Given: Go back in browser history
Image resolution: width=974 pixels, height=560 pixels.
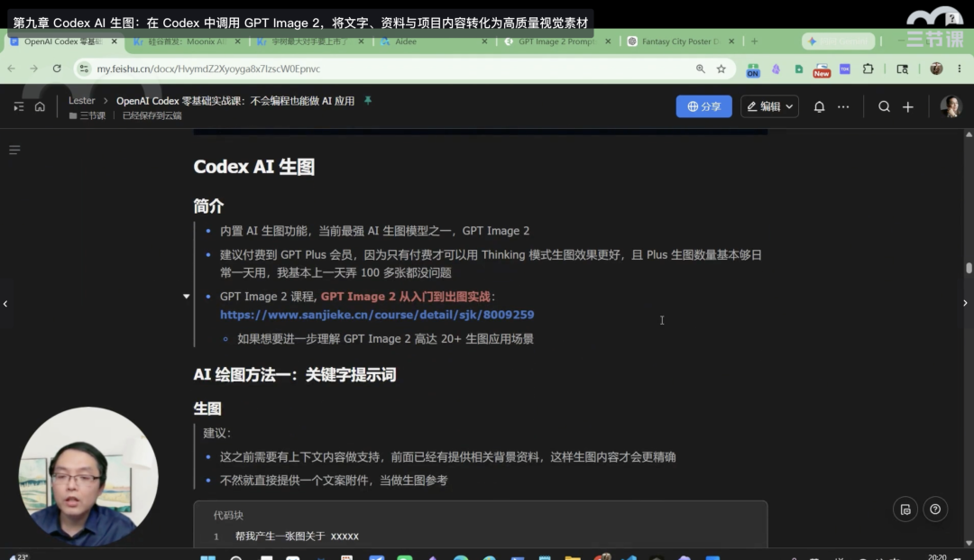Looking at the screenshot, I should 11,69.
